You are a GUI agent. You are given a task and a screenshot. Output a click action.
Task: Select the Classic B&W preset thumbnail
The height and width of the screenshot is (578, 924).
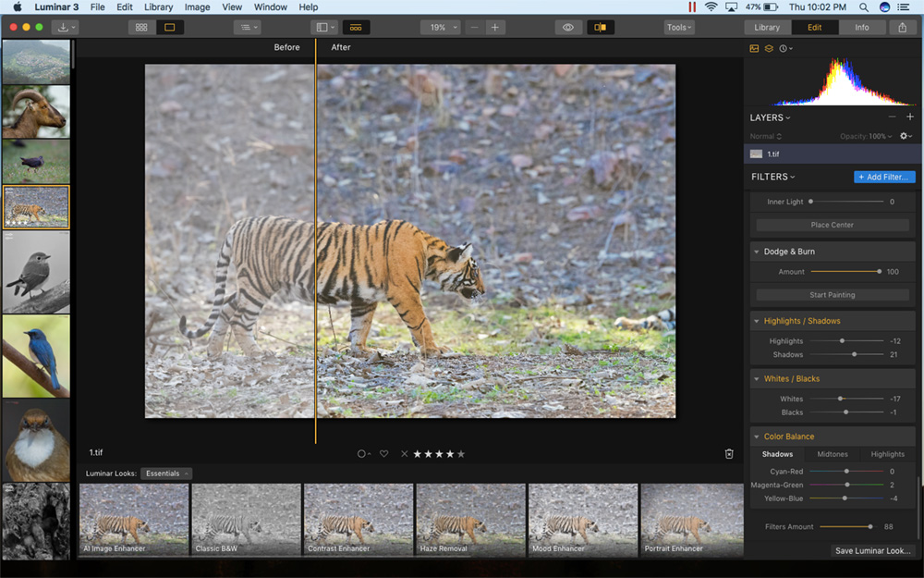pyautogui.click(x=246, y=520)
